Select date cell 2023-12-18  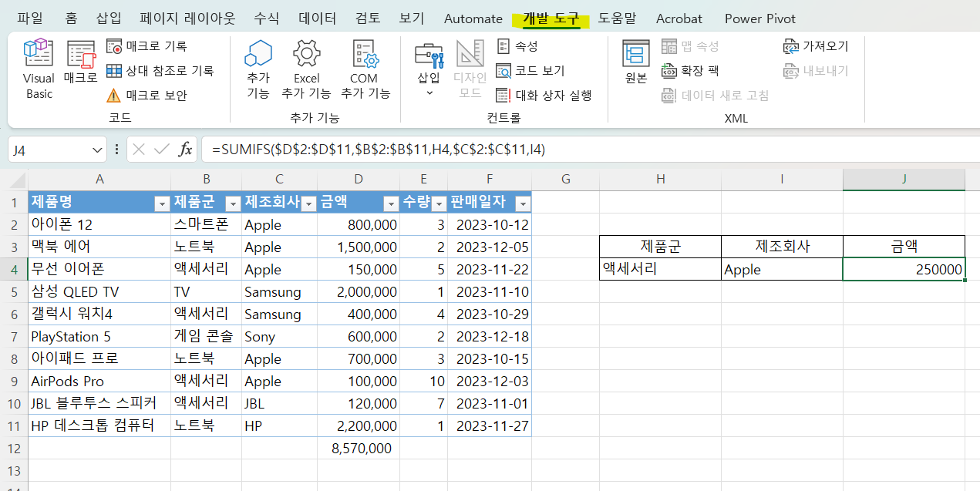(x=490, y=337)
